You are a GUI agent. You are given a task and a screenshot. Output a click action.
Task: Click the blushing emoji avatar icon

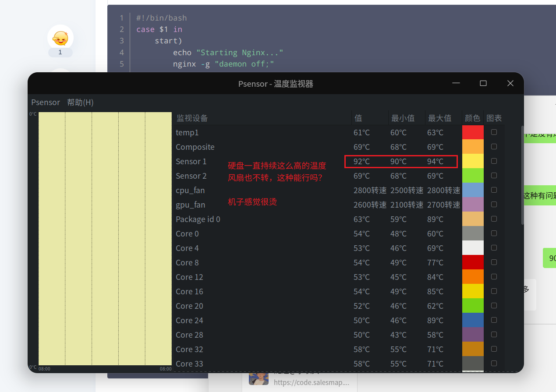click(60, 38)
